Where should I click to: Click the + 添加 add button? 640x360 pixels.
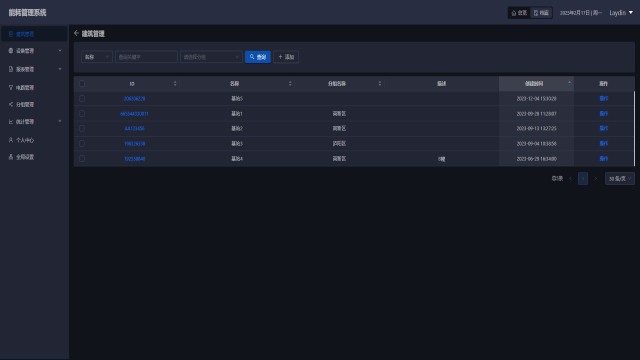coord(286,57)
